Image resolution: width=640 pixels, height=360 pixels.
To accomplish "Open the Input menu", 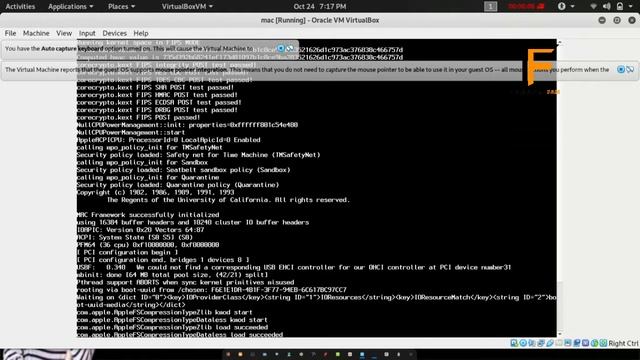I will (x=87, y=33).
